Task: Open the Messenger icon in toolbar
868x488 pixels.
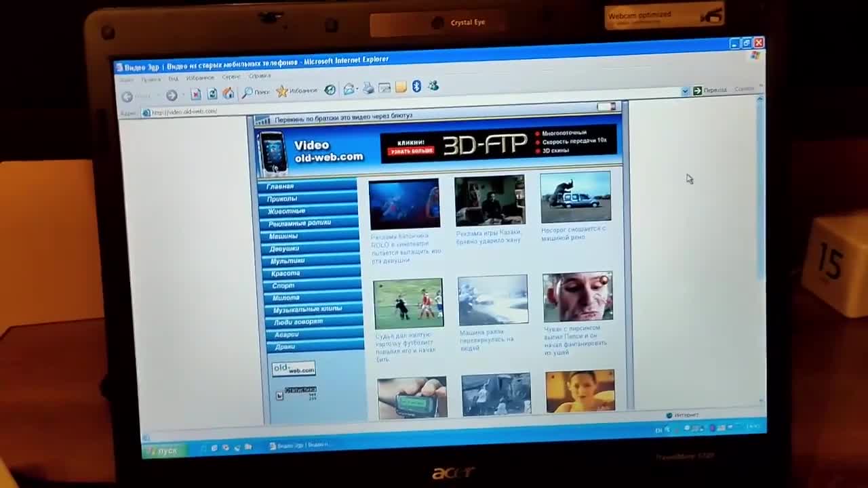Action: point(433,86)
